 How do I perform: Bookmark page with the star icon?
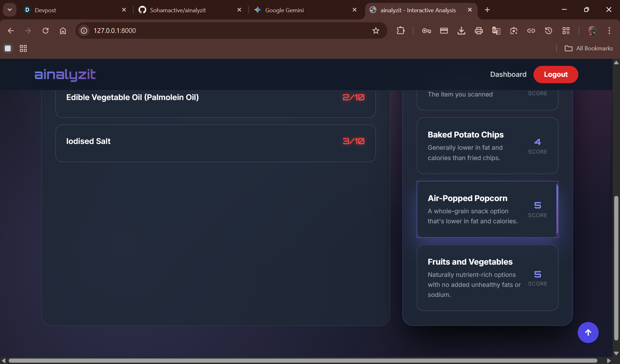376,31
